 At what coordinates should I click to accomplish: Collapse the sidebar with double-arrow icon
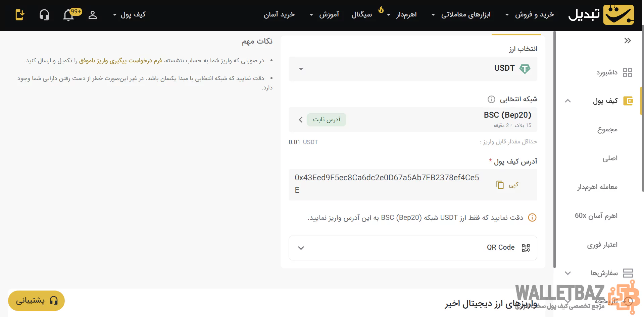pyautogui.click(x=627, y=41)
